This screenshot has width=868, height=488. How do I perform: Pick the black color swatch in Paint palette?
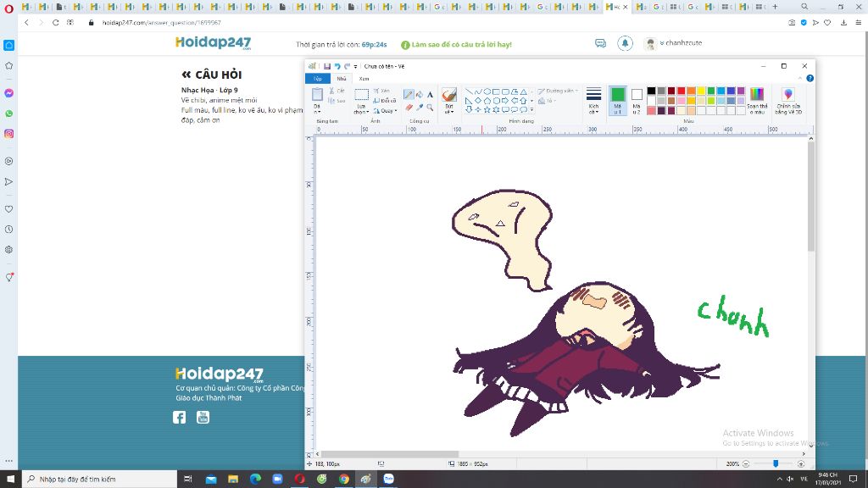pos(651,91)
